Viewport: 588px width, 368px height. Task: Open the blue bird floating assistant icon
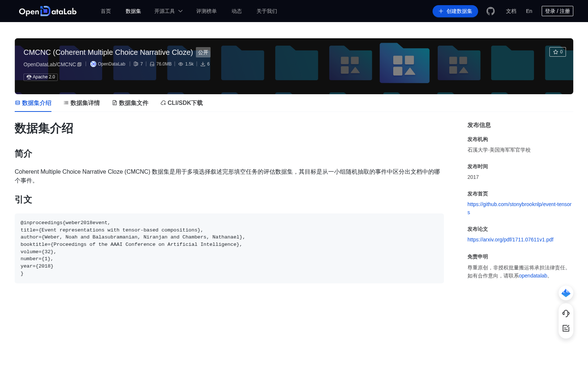coord(566,293)
